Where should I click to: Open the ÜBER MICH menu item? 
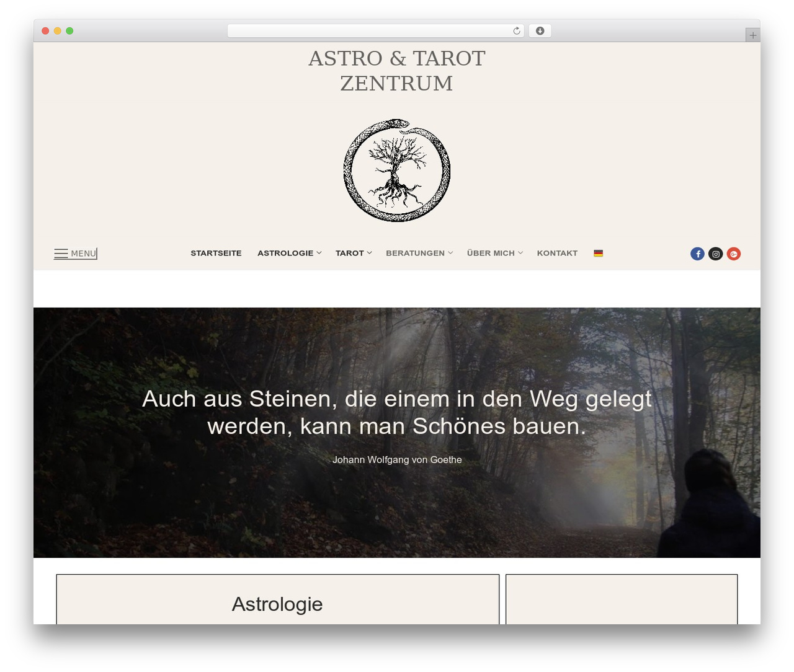[x=491, y=253]
